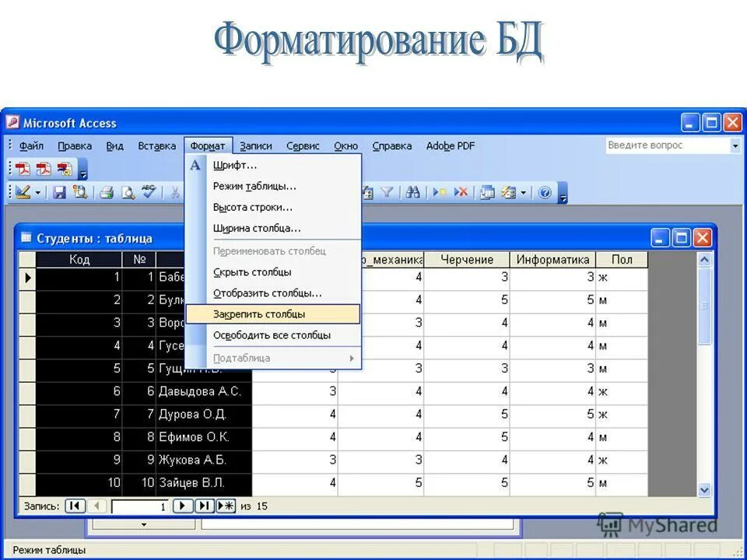
Task: Click the table vertical scrollbar thumb
Action: (704, 306)
